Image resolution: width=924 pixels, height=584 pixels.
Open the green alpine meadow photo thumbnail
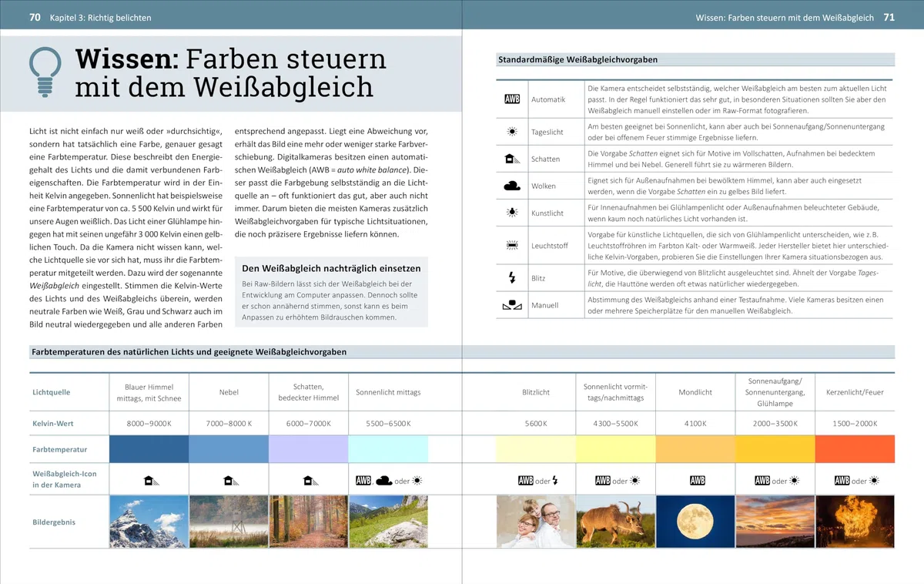click(388, 522)
